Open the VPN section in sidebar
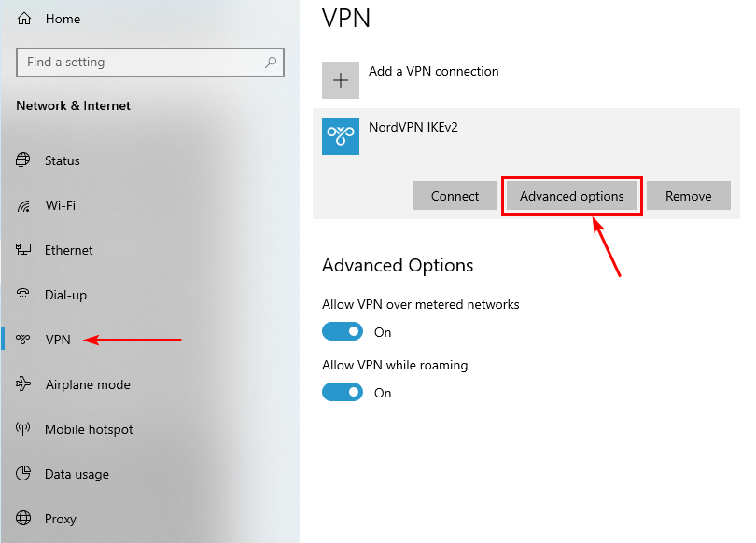The image size is (756, 543). coord(58,340)
